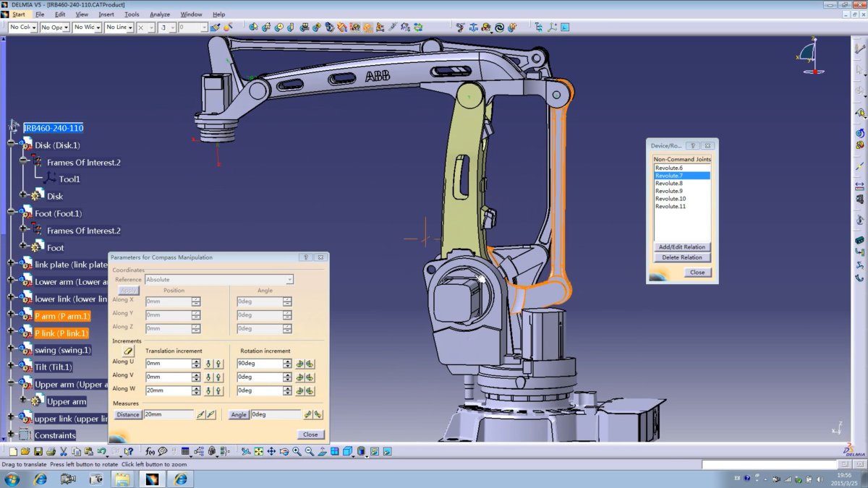Click the Delete Relation button
Screen dimensions: 868x488
tap(682, 257)
